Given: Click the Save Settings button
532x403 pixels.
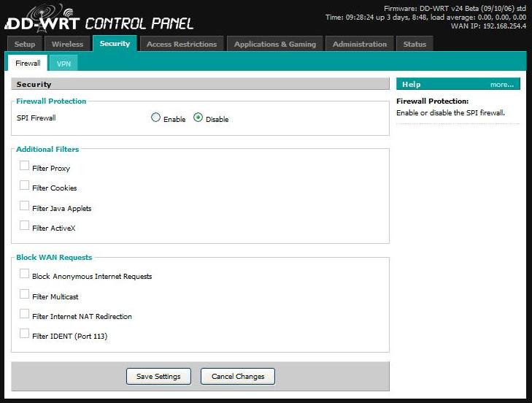Looking at the screenshot, I should pyautogui.click(x=158, y=376).
